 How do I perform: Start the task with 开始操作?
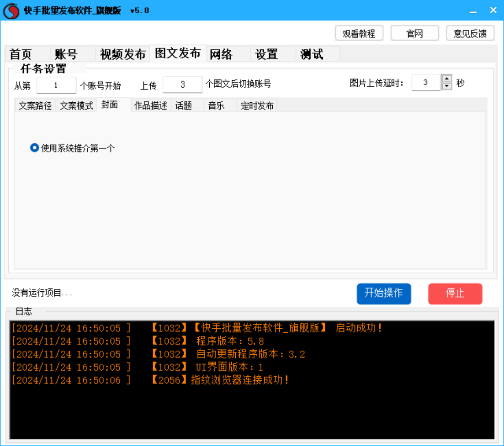coord(384,293)
